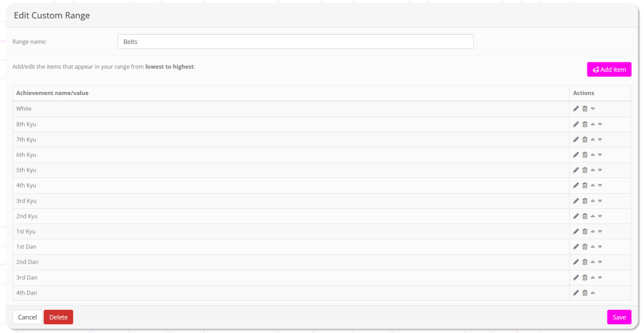The image size is (644, 333).
Task: Delete the 1st Dan item
Action: click(x=585, y=247)
